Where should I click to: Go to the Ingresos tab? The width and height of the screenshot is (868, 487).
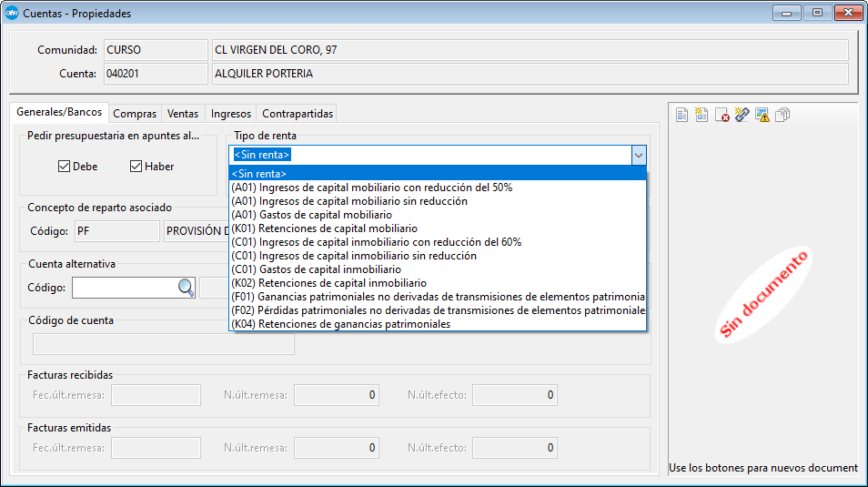231,114
